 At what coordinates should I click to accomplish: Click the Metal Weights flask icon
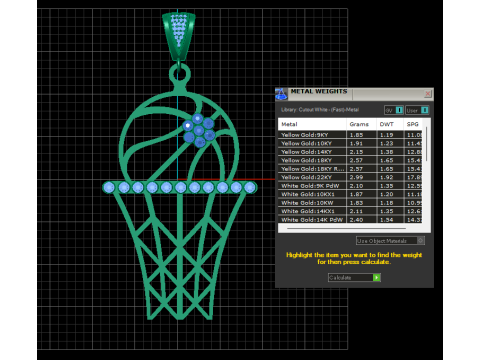281,94
